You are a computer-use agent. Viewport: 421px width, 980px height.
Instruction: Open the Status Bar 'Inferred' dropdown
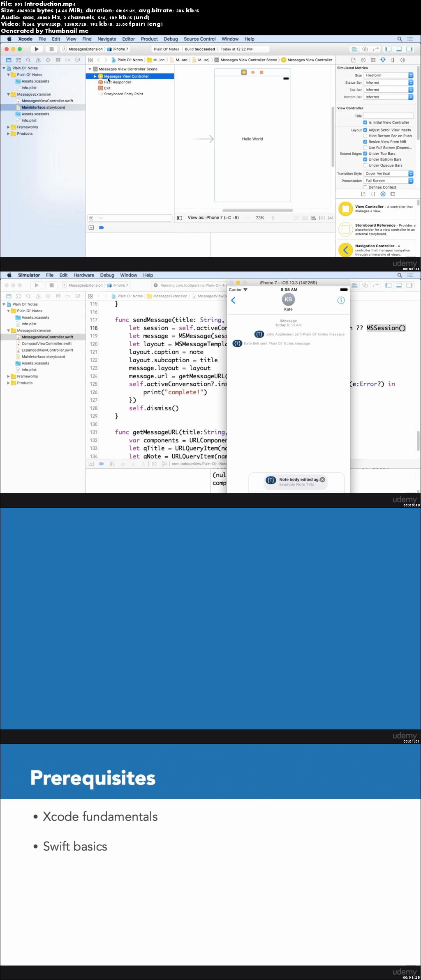pyautogui.click(x=389, y=83)
